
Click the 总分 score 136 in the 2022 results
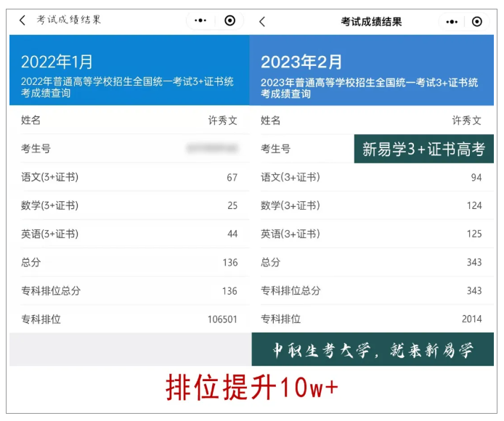(x=229, y=262)
